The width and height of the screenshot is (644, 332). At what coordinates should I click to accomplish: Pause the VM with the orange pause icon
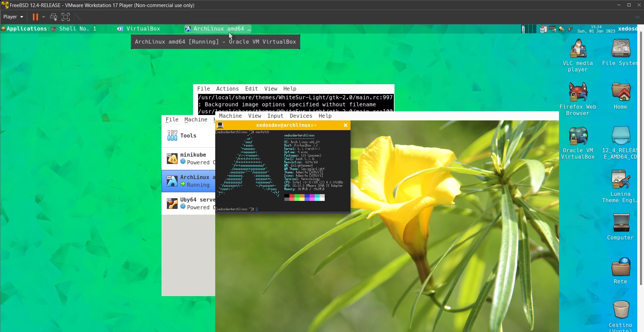pos(35,17)
